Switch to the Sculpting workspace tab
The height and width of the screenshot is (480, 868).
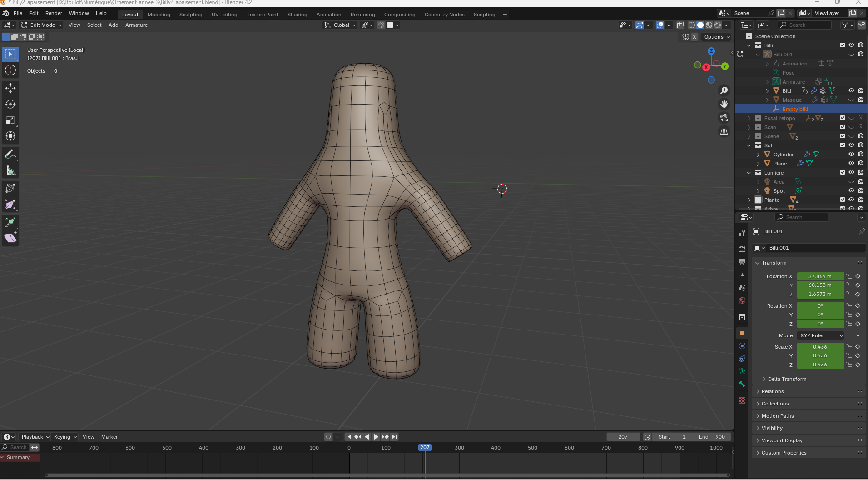[x=191, y=15]
